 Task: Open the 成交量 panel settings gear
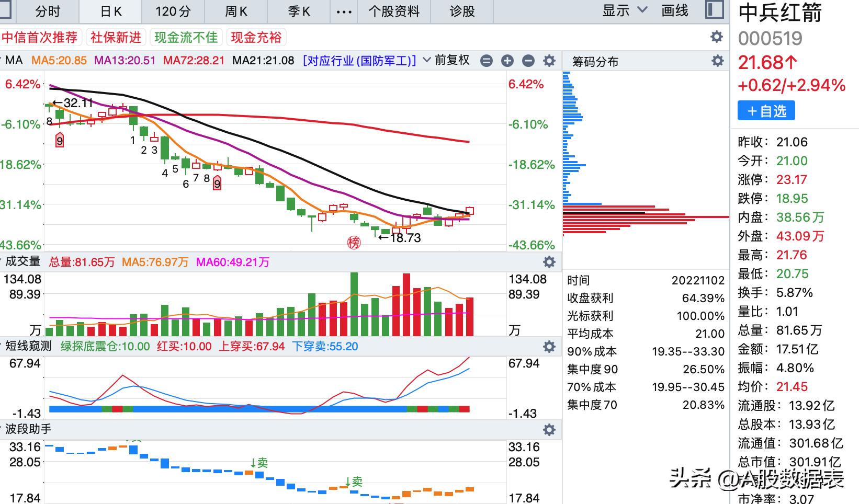[x=548, y=262]
